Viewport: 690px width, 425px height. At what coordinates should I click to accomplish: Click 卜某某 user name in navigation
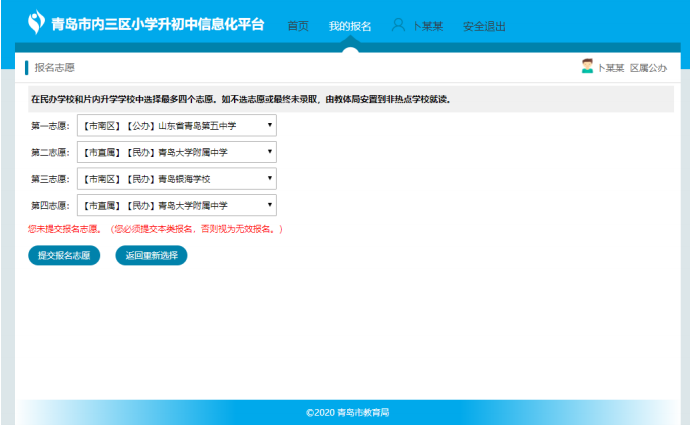point(428,26)
